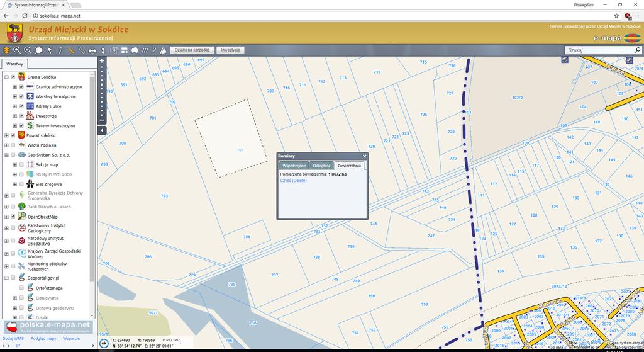
Task: Select the ruler measurement tool
Action: 71,50
